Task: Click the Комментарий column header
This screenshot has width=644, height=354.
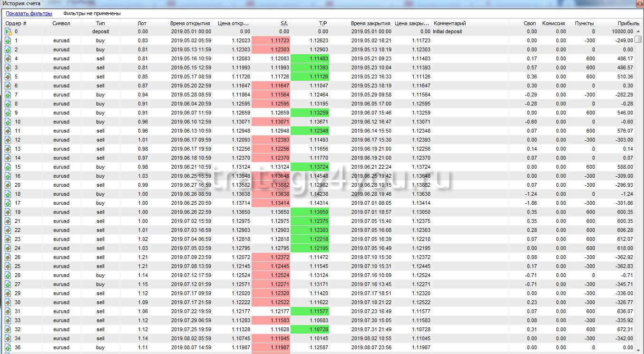Action: [x=450, y=23]
